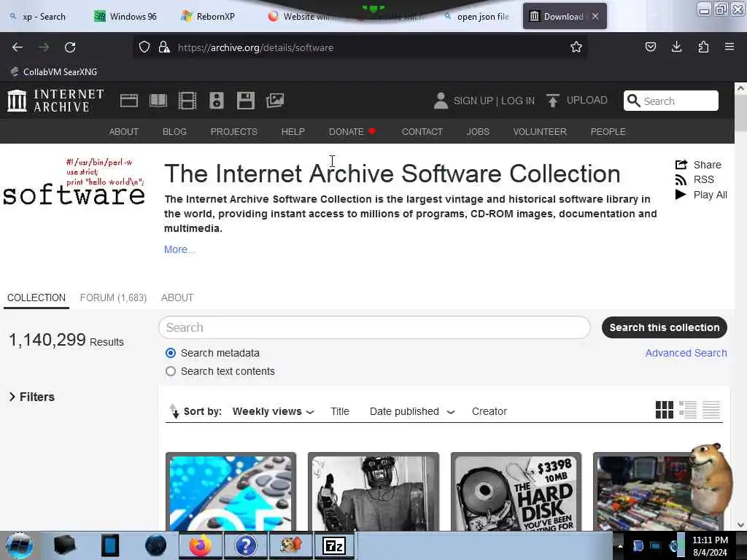Open the extensions puzzle icon
This screenshot has width=747, height=560.
tap(703, 47)
